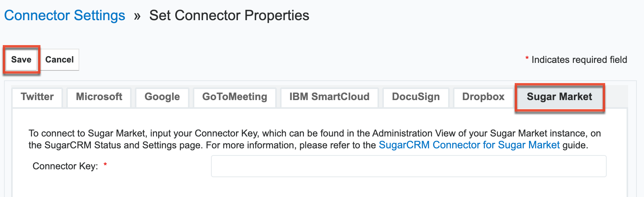Go back to Connector Settings breadcrumb
644x197 pixels.
[x=65, y=15]
